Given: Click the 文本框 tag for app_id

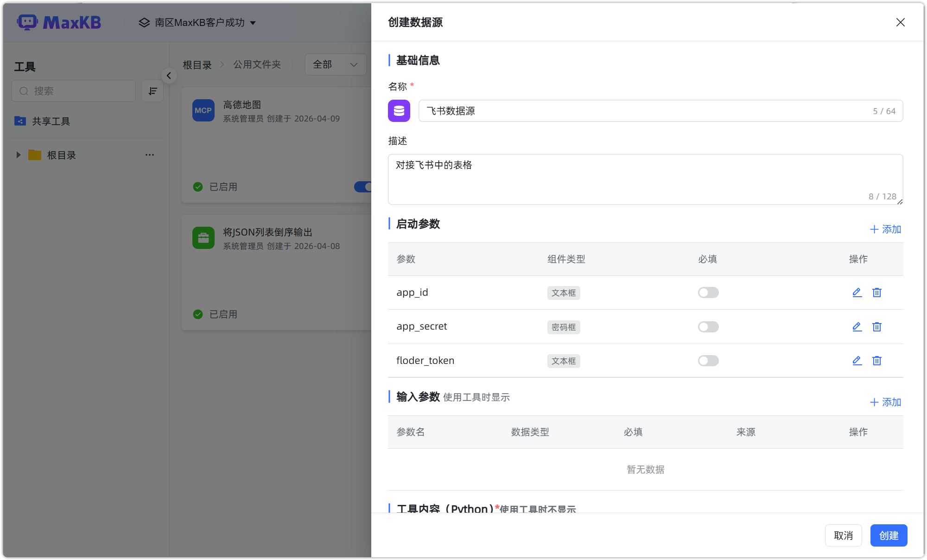Looking at the screenshot, I should [564, 293].
